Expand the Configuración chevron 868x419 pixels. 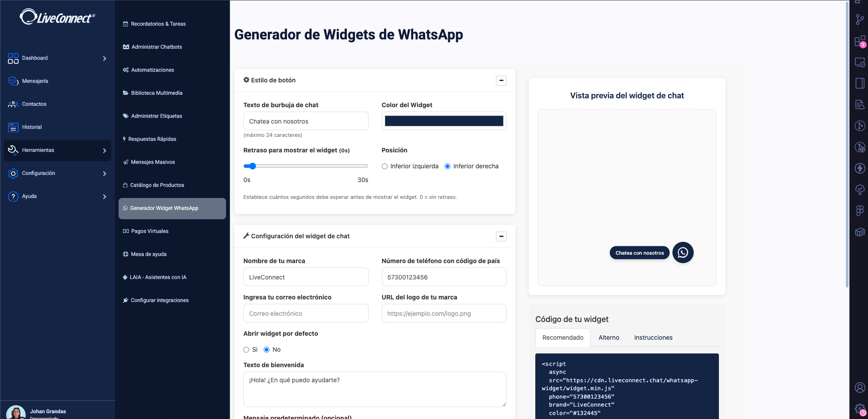[x=104, y=174]
